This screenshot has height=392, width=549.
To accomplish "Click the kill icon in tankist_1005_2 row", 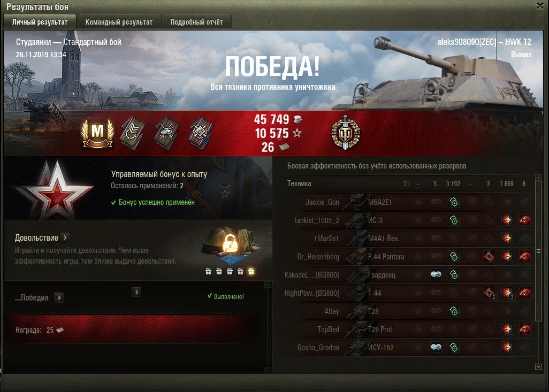I will 524,220.
